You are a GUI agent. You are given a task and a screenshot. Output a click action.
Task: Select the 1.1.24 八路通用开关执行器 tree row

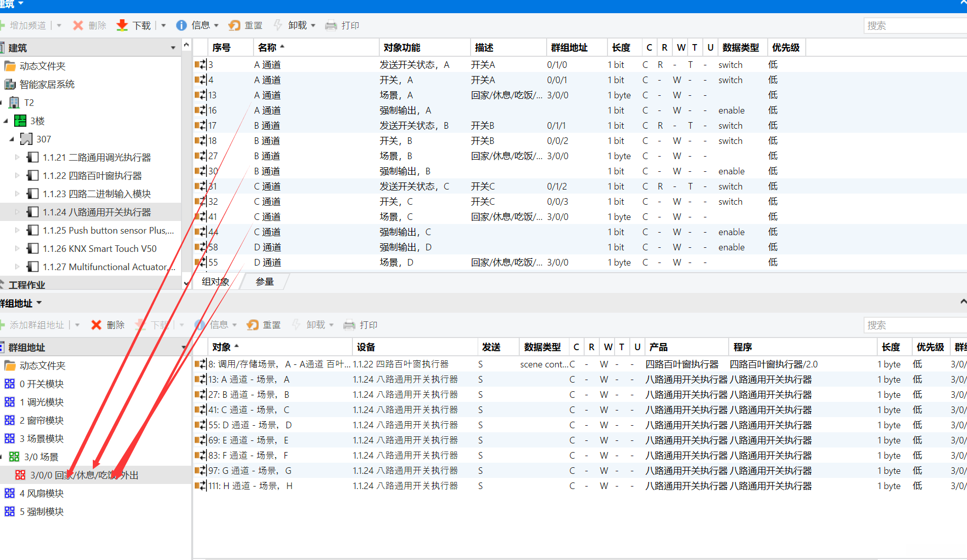[90, 212]
